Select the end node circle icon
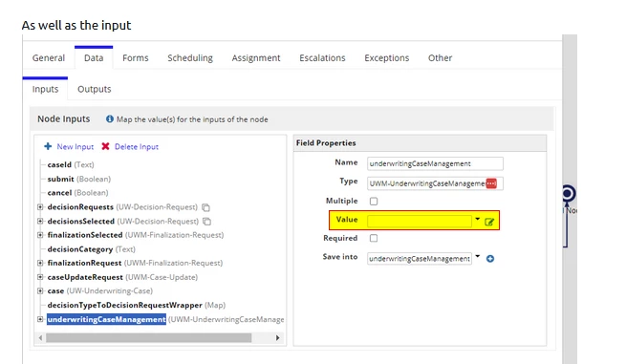This screenshot has width=626, height=364. click(x=568, y=194)
